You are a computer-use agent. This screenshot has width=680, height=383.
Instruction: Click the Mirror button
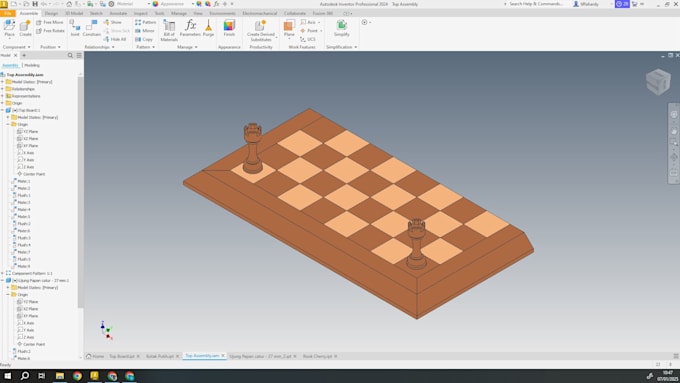[x=144, y=31]
